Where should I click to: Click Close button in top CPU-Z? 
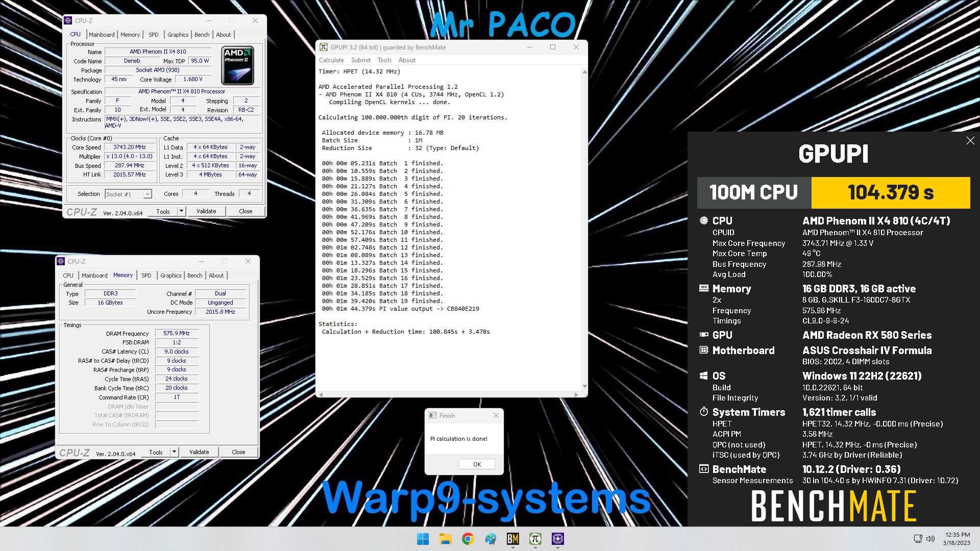246,211
